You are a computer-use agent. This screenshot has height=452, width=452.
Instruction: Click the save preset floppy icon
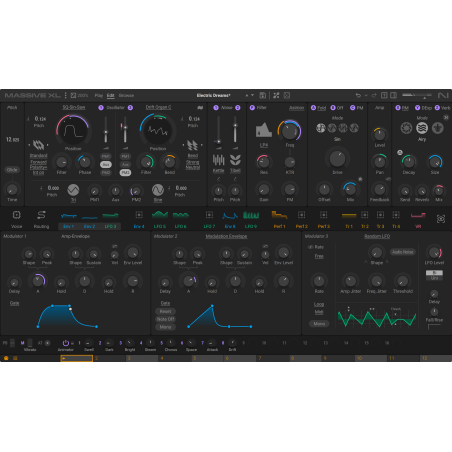pyautogui.click(x=263, y=95)
